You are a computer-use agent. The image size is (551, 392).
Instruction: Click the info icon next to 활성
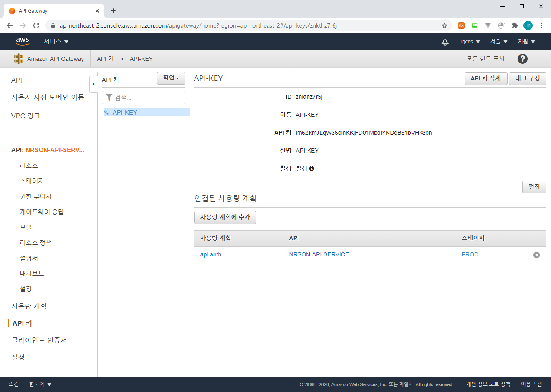[x=312, y=168]
